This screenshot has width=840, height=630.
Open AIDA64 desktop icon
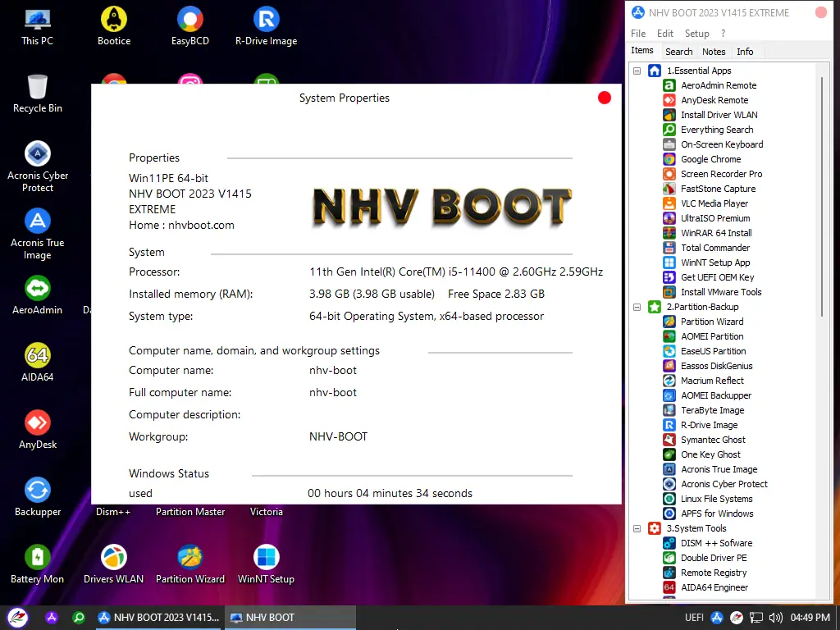(38, 363)
